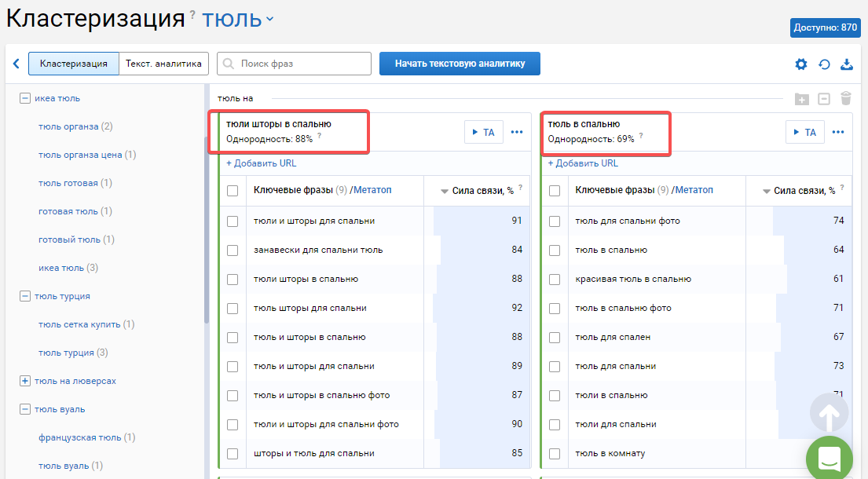
Task: Select 'тюль органза цена (1)' in sidebar
Action: [x=87, y=155]
